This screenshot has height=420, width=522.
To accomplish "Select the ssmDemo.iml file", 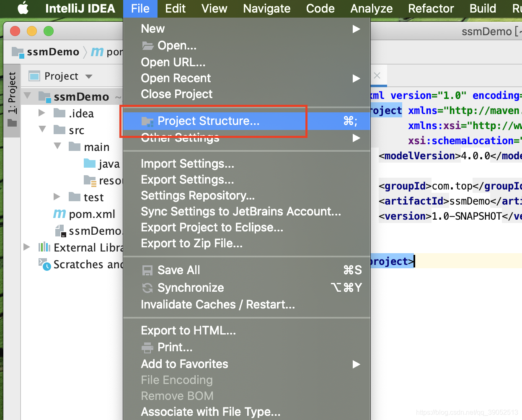I will [88, 231].
